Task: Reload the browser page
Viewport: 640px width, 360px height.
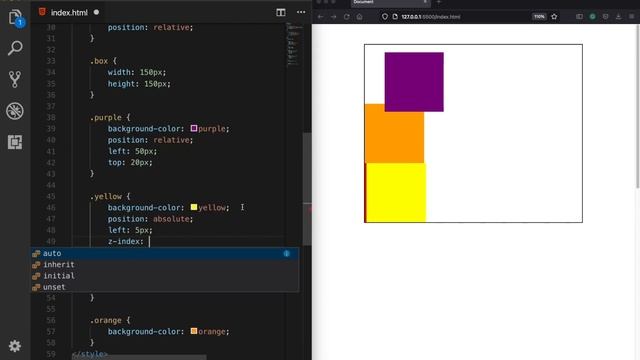Action: coord(347,17)
